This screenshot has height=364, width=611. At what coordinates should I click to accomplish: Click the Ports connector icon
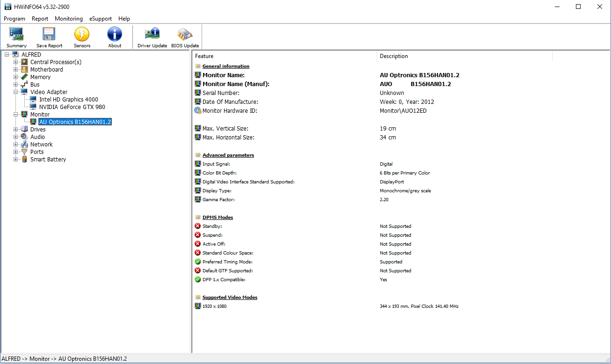tap(24, 152)
